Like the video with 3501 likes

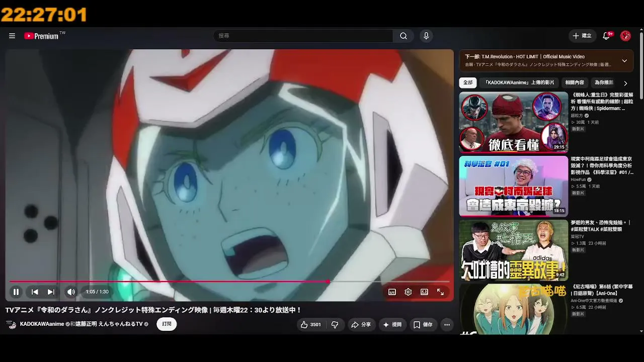tap(310, 325)
